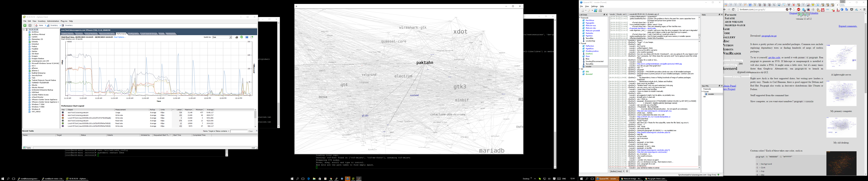Go forward using vSphere gray forward arrow
Viewport: 868px width, 181px height.
pos(30,25)
